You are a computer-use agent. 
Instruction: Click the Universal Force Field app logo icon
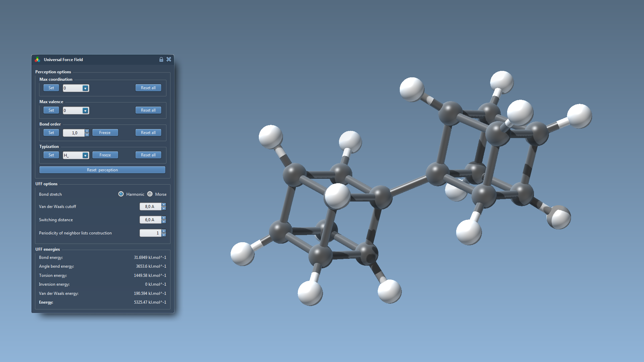[x=37, y=60]
